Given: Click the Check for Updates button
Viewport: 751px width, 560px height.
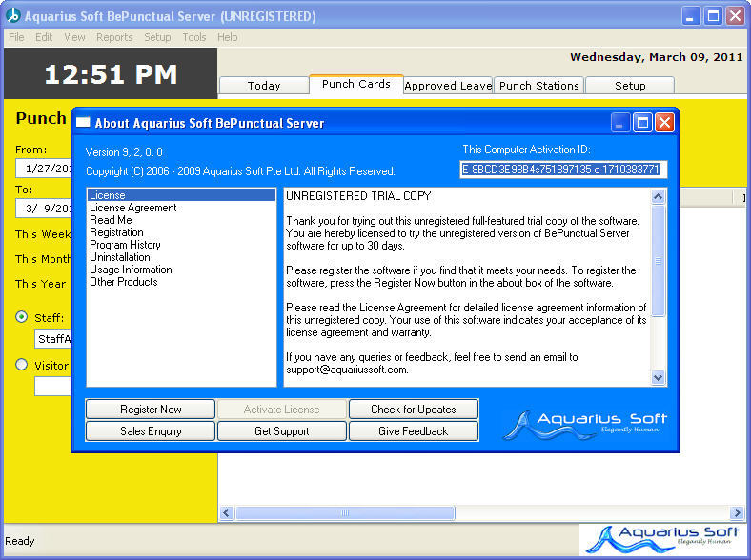Looking at the screenshot, I should 414,410.
